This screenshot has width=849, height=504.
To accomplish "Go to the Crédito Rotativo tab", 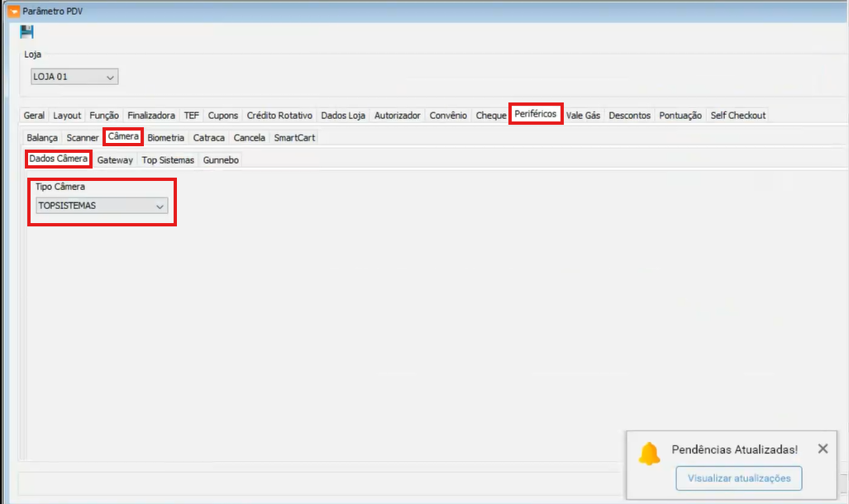I will click(x=279, y=116).
